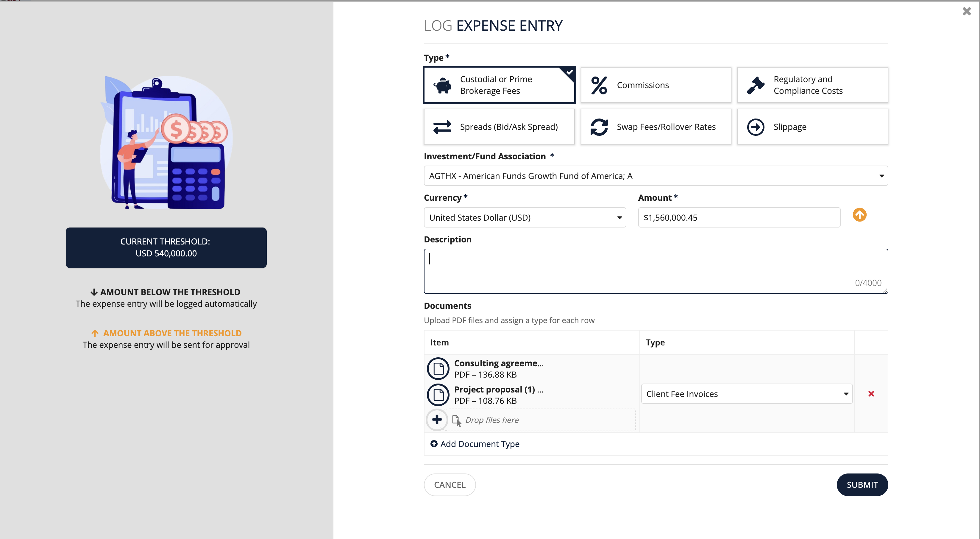Open the Investment/Fund Association dropdown
Image resolution: width=980 pixels, height=539 pixels.
point(656,176)
